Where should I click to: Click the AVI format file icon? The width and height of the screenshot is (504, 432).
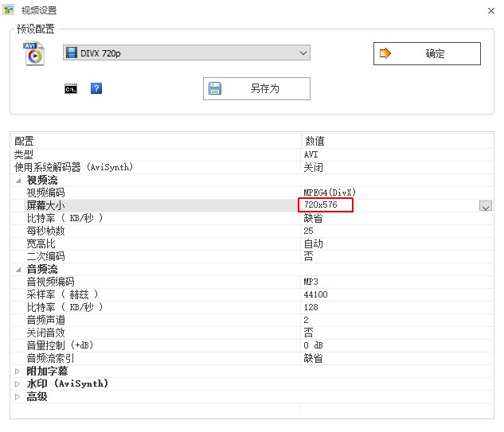click(34, 53)
